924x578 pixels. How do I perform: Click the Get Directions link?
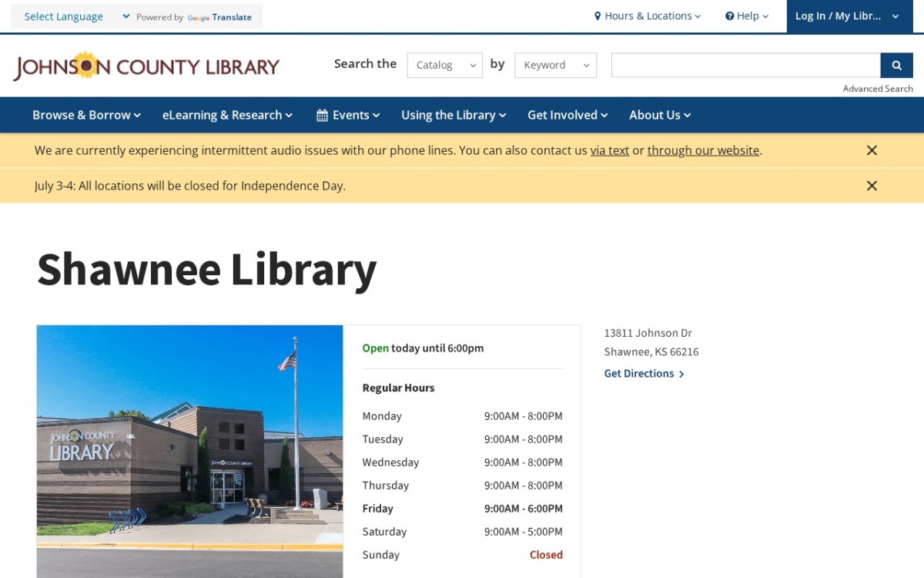644,374
